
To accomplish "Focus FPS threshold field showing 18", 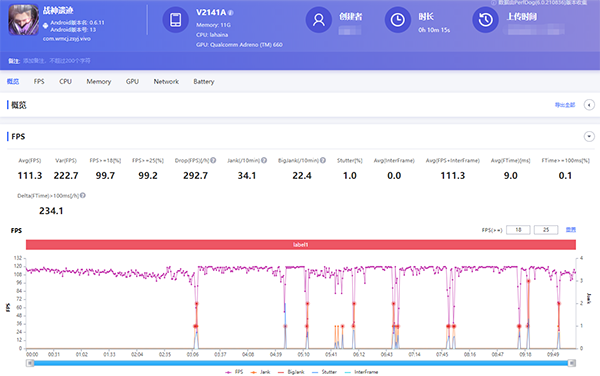I will click(518, 230).
